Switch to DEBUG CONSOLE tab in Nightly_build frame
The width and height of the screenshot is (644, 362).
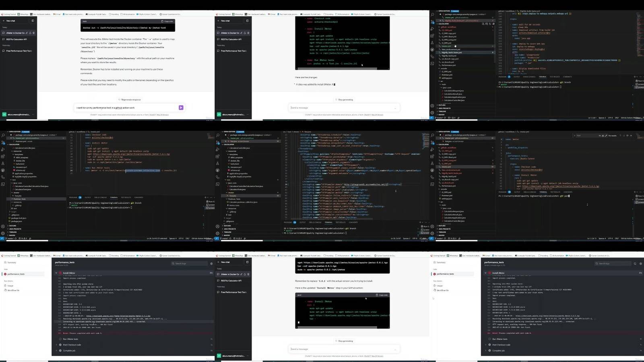[x=529, y=77]
